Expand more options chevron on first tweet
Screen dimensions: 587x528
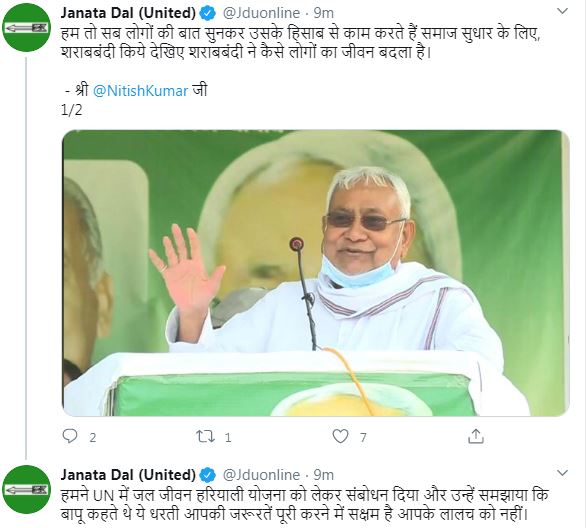(x=563, y=11)
